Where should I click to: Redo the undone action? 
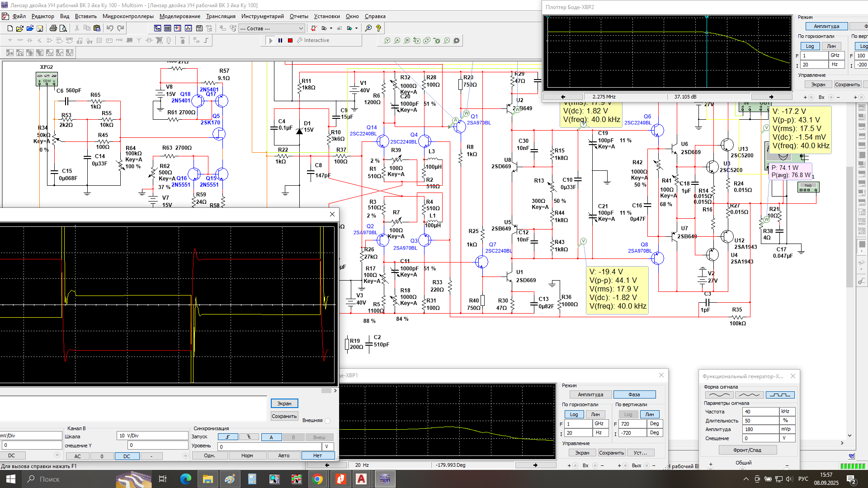tap(120, 28)
